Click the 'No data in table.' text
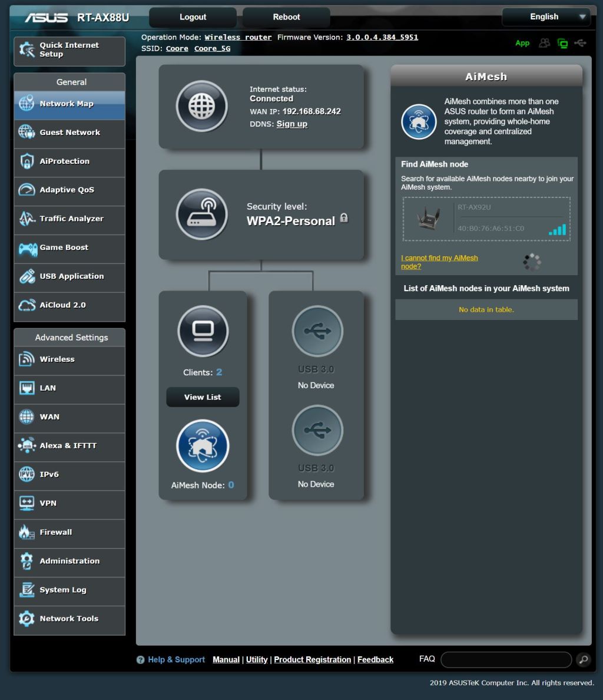 (x=486, y=309)
